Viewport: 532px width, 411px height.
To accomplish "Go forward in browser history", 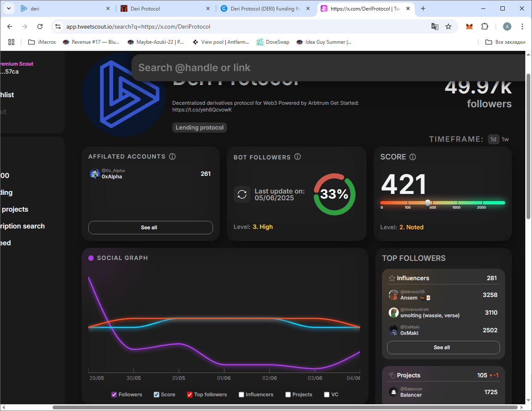I will click(25, 27).
